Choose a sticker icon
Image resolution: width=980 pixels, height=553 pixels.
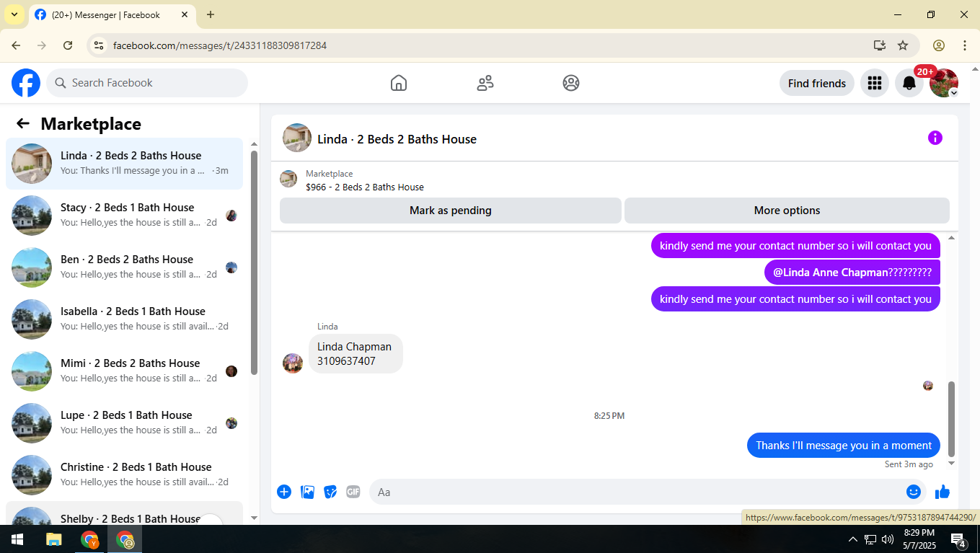coord(330,492)
